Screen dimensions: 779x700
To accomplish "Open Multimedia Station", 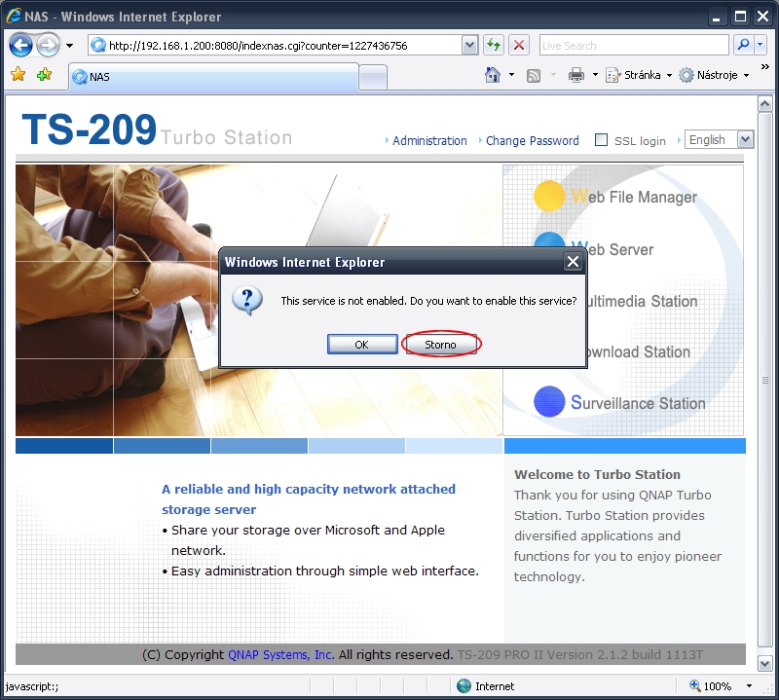I will point(642,301).
